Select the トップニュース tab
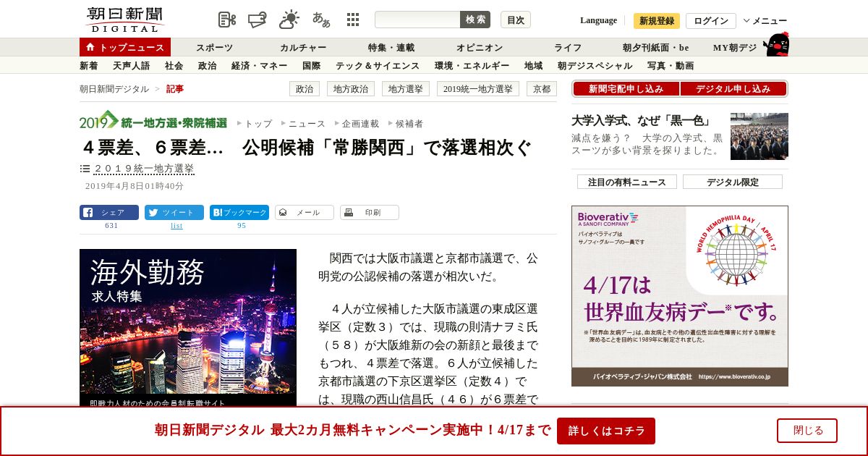The width and height of the screenshot is (868, 456). tap(125, 47)
